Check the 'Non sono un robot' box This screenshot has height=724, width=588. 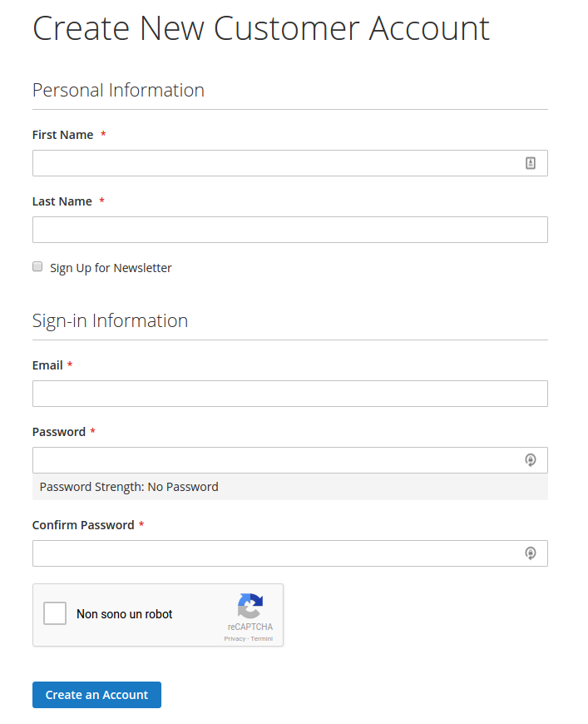(x=55, y=614)
